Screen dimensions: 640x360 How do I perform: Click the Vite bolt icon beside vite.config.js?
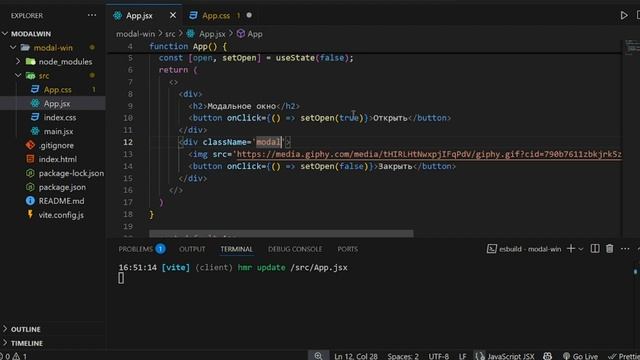tap(30, 214)
